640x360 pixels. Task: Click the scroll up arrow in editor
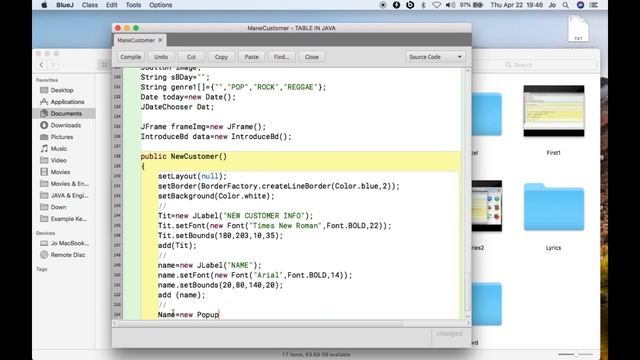pos(468,71)
